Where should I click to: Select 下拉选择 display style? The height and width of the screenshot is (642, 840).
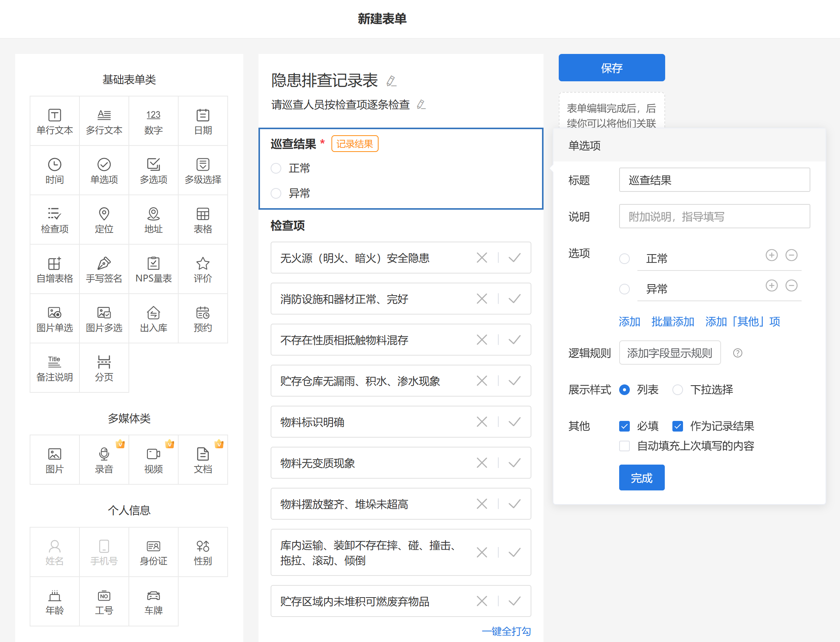pos(677,390)
